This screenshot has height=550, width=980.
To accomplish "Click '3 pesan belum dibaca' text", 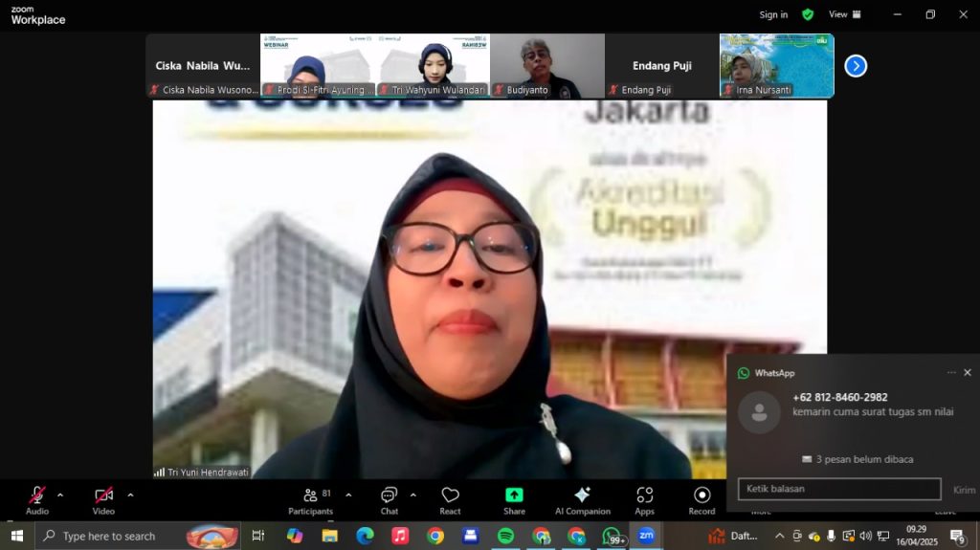I will pos(864,459).
